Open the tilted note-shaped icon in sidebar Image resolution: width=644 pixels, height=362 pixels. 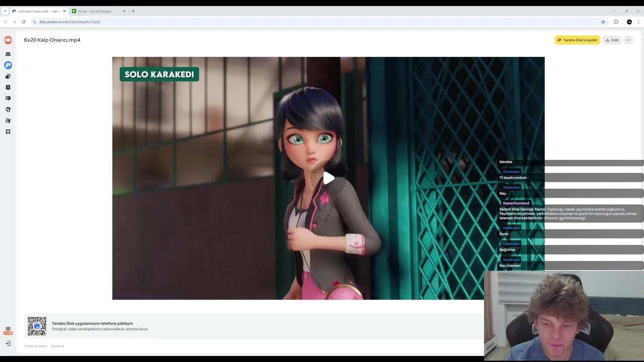(8, 110)
